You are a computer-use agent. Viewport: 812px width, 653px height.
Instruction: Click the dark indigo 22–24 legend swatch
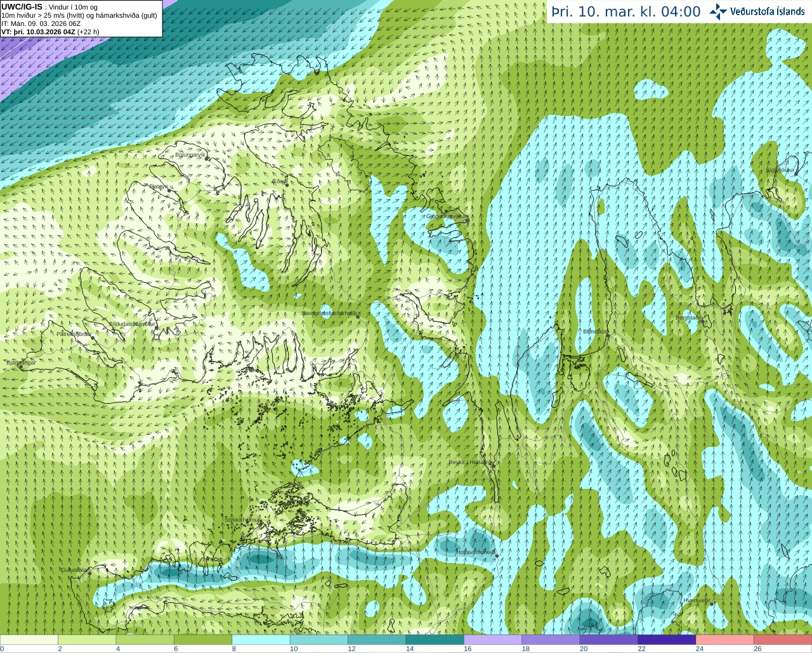point(667,640)
